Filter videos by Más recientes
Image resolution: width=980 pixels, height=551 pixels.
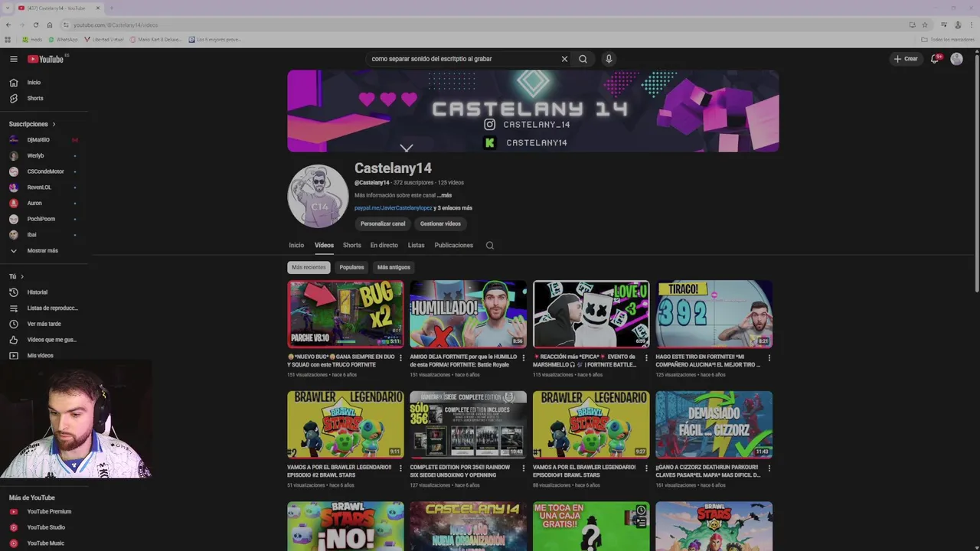[x=309, y=267]
